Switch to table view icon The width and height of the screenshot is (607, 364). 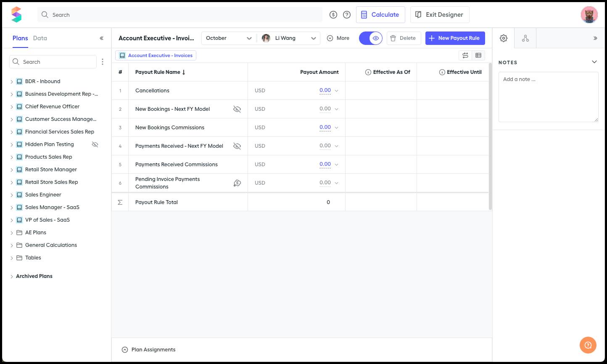pyautogui.click(x=478, y=55)
